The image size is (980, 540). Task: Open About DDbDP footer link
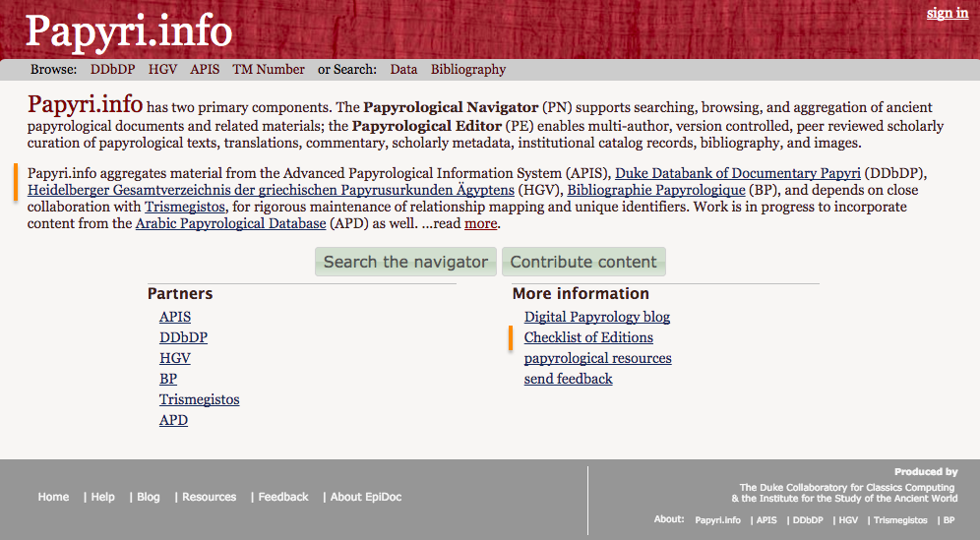tap(808, 520)
